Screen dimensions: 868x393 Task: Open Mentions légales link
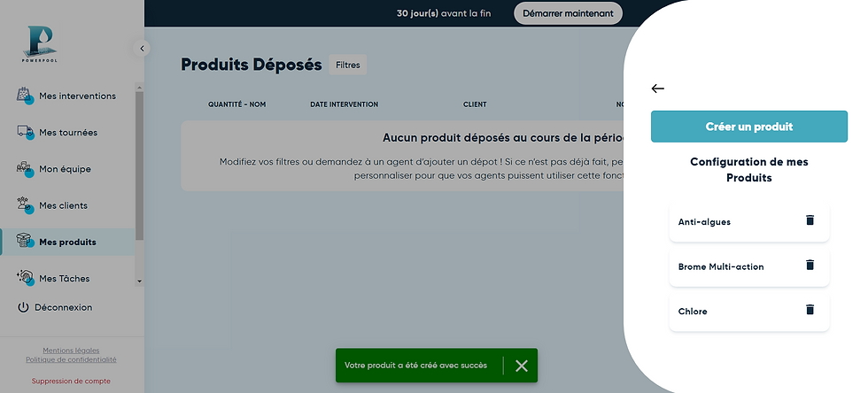(71, 351)
